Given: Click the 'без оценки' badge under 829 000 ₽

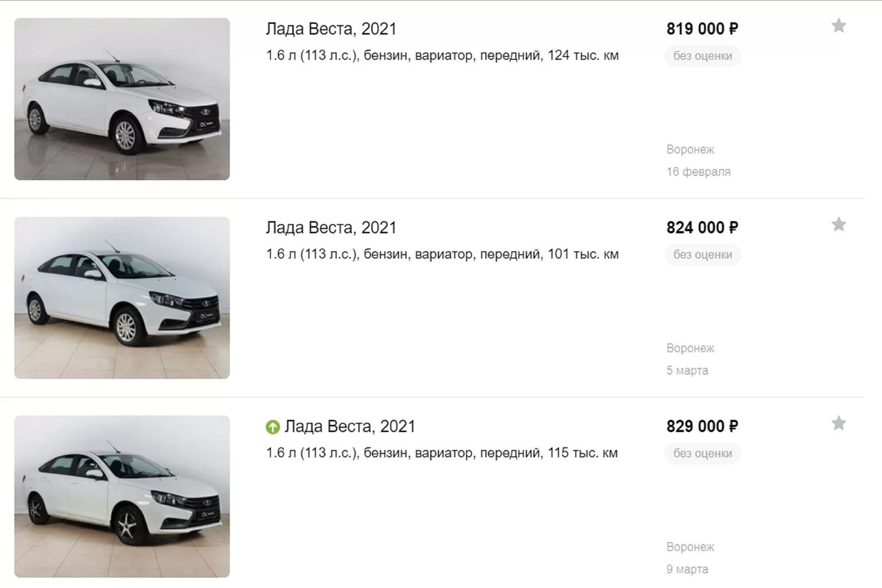Looking at the screenshot, I should tap(703, 453).
